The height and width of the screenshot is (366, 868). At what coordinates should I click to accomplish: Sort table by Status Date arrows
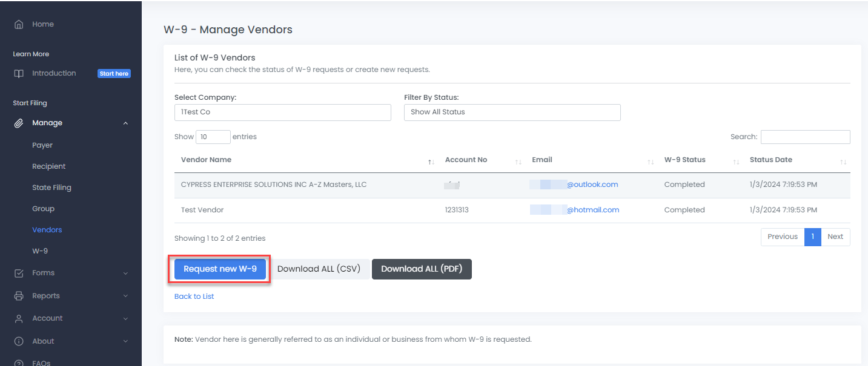843,162
